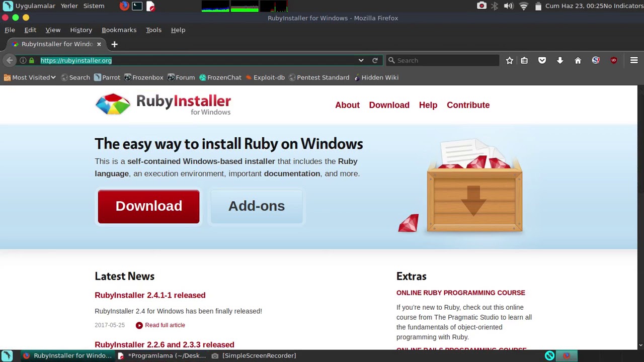Click the small red ruby gem graphic
The image size is (644, 362).
(408, 223)
